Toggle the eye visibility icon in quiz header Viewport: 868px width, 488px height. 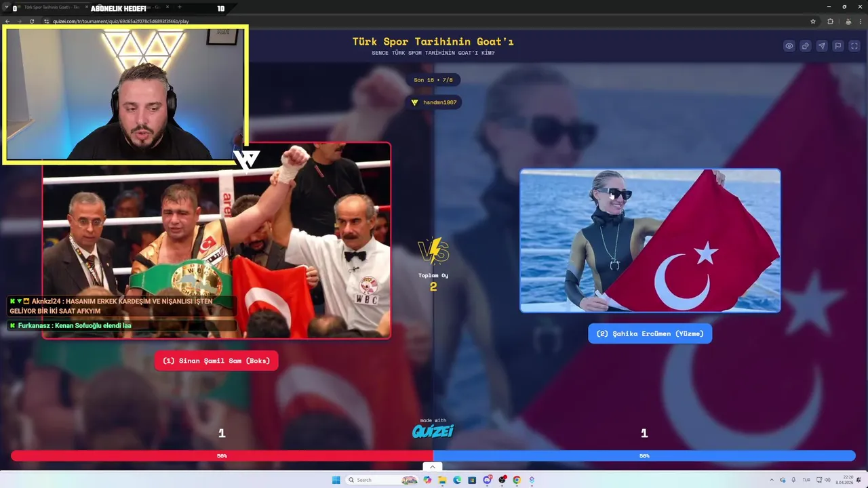click(789, 46)
